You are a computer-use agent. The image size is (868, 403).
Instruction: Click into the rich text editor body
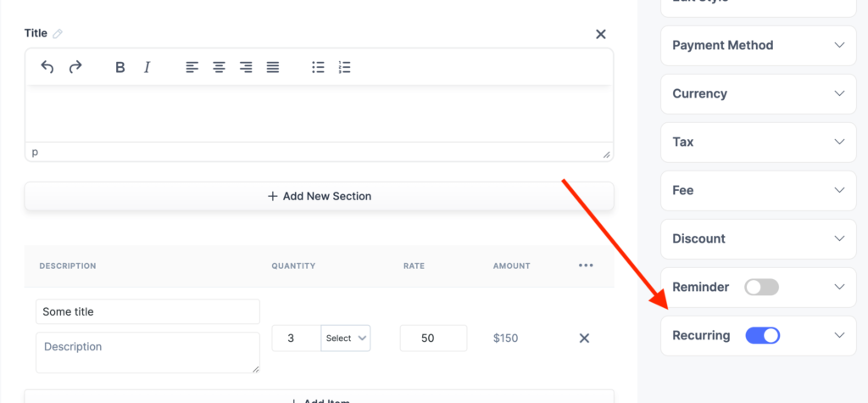(x=320, y=114)
